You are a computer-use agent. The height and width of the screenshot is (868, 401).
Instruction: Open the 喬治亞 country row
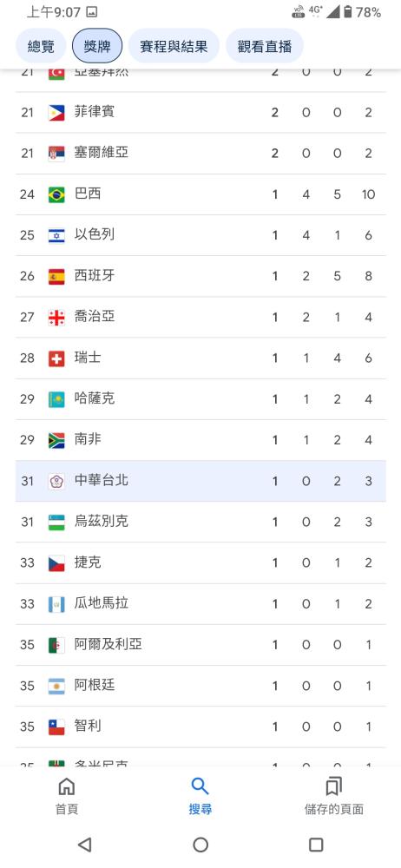point(200,317)
